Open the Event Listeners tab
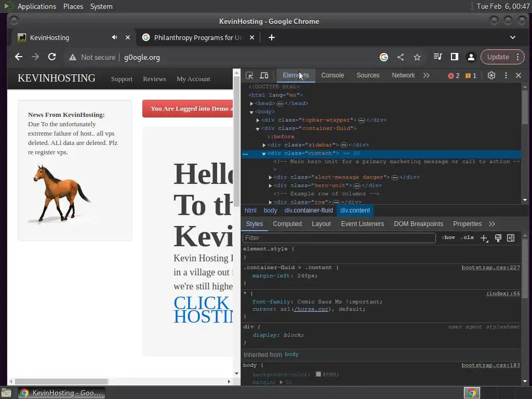 362,224
